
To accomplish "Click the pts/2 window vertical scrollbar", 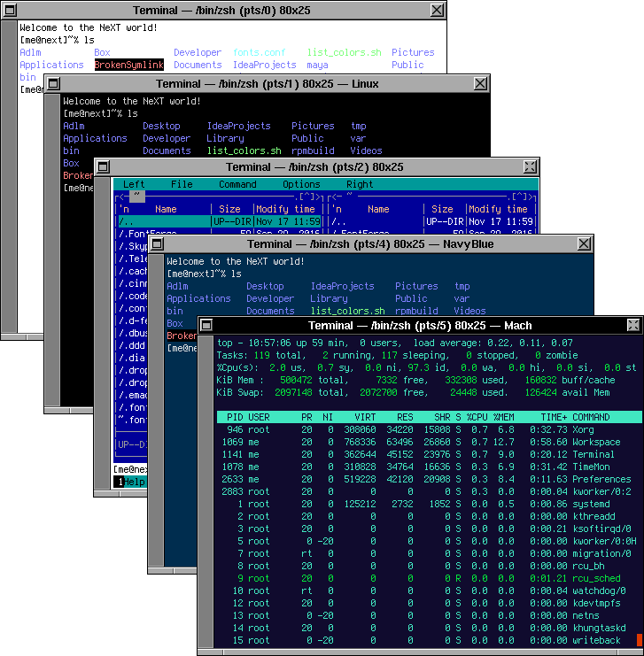I will pyautogui.click(x=102, y=333).
